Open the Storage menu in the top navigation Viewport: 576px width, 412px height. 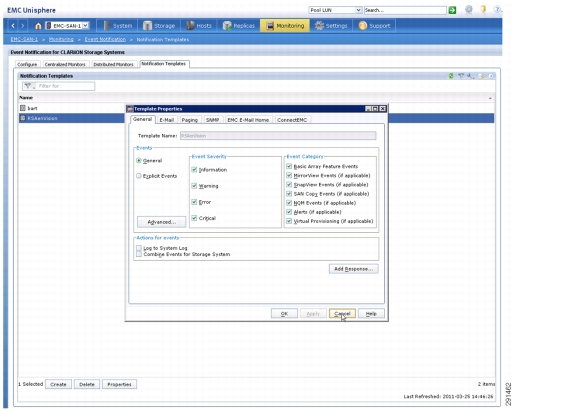point(159,26)
